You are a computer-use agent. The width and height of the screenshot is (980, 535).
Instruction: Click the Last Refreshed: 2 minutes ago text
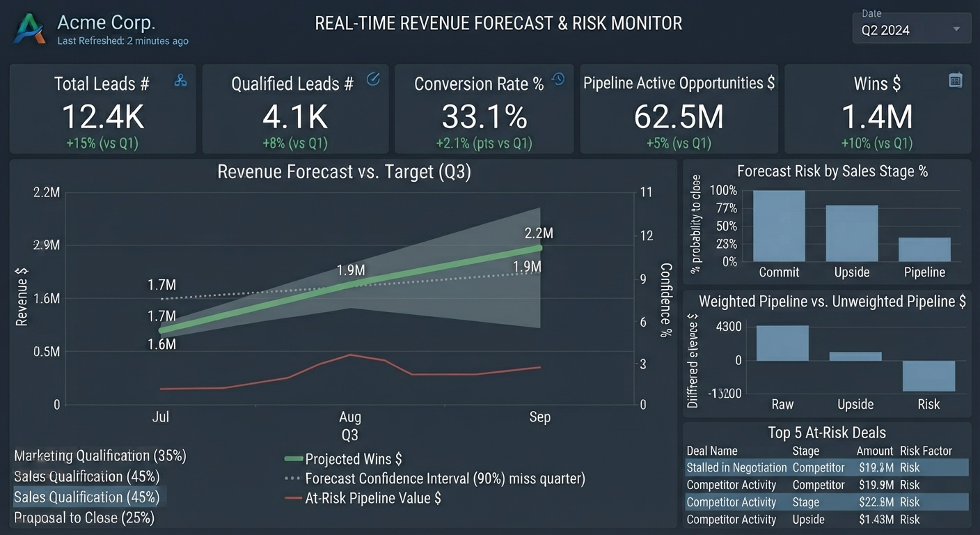122,41
